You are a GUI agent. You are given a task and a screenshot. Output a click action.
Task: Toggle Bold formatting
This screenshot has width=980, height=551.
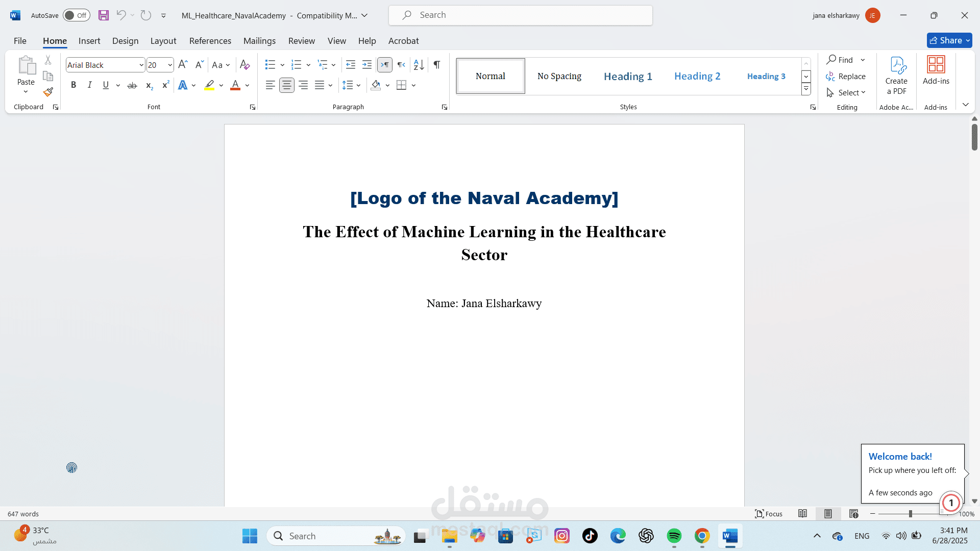click(73, 85)
